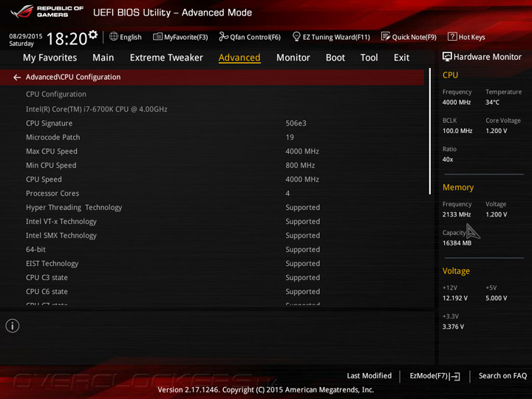Start EZ Tuning Wizard(F11)
532x399 pixels.
pos(331,37)
